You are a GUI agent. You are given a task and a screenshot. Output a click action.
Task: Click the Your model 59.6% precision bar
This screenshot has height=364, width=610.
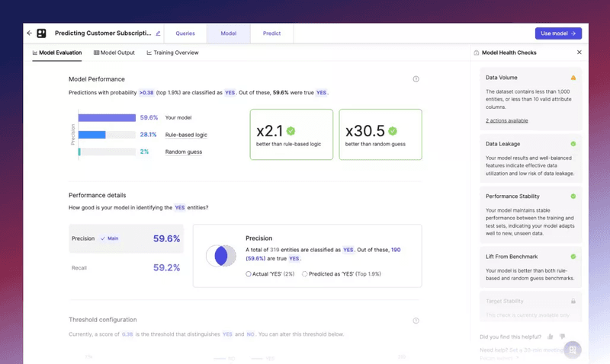tap(107, 118)
